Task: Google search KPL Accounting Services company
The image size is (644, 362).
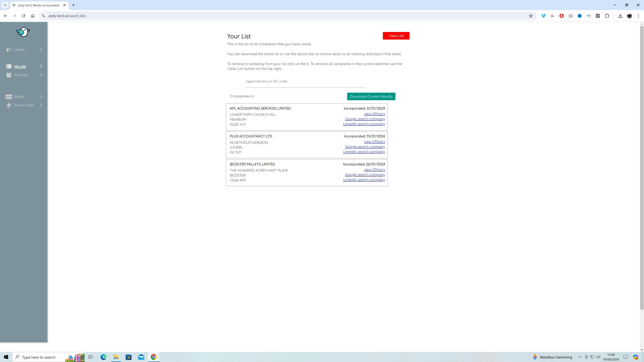Action: [x=365, y=119]
